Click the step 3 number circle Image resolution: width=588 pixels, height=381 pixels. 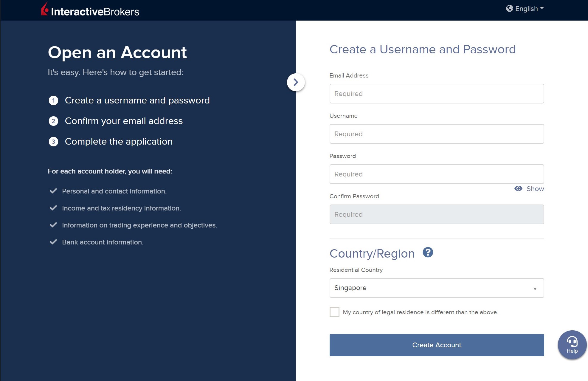click(x=53, y=142)
